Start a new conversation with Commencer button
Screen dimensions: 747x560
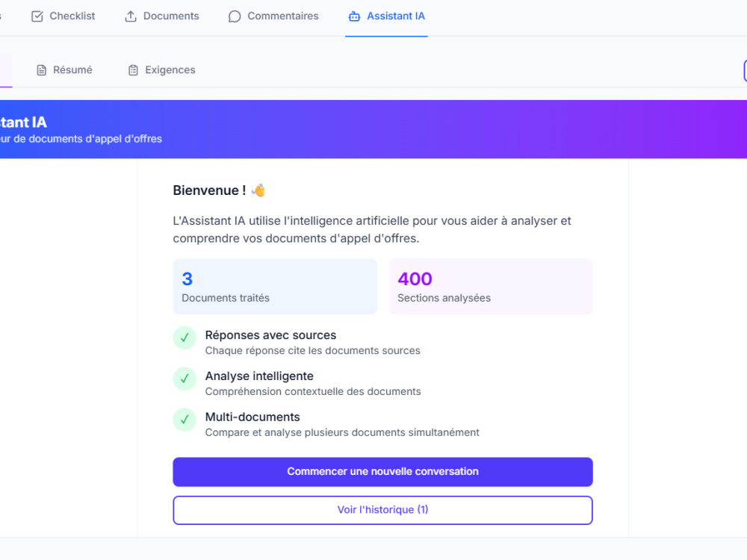pyautogui.click(x=382, y=472)
